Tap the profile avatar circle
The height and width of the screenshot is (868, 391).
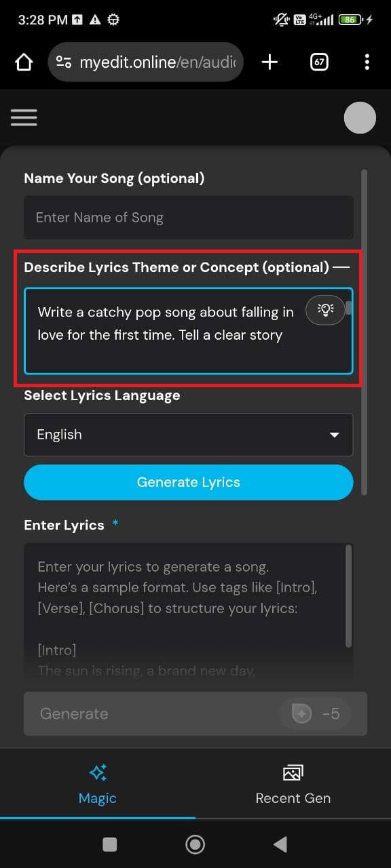pos(360,117)
